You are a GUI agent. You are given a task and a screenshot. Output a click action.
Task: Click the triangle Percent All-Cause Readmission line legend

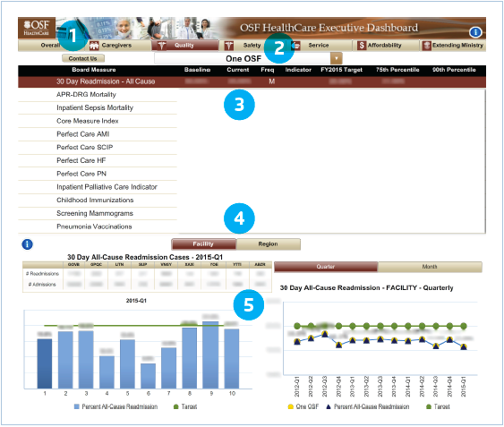(x=329, y=406)
